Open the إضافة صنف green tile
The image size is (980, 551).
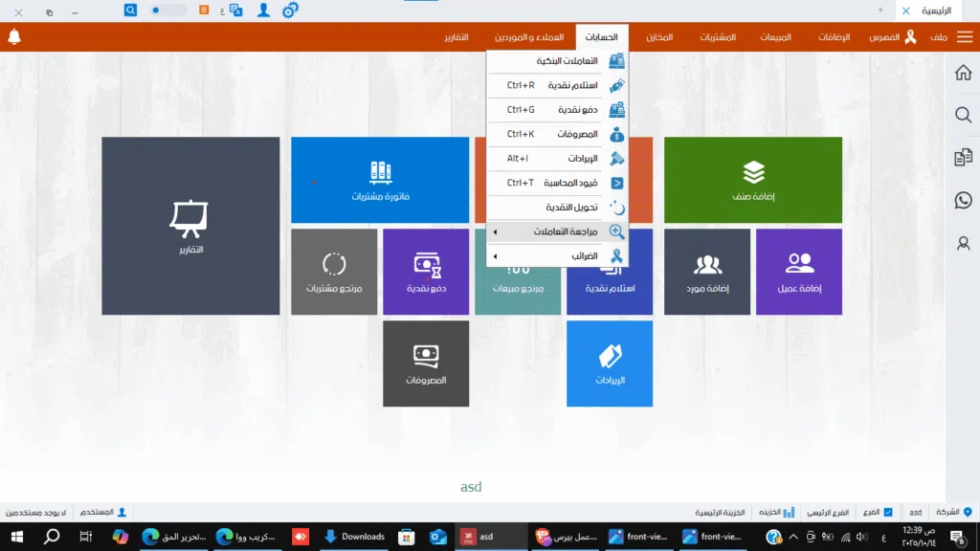tap(753, 180)
